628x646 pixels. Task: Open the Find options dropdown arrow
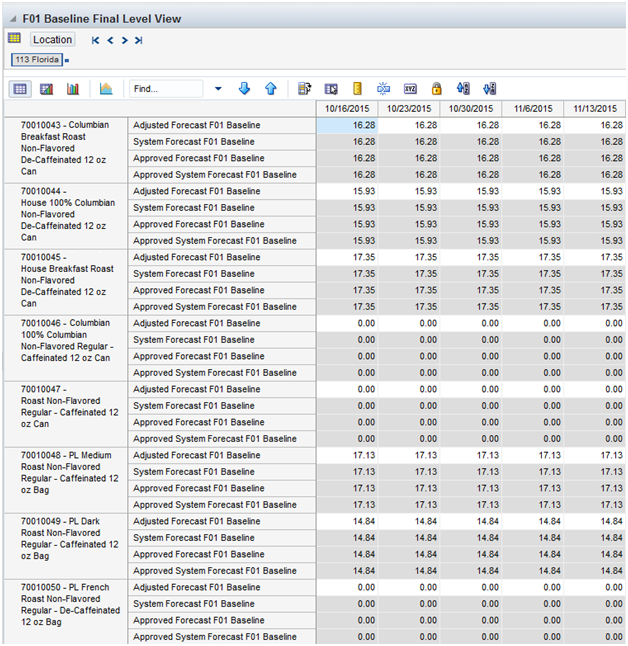218,89
